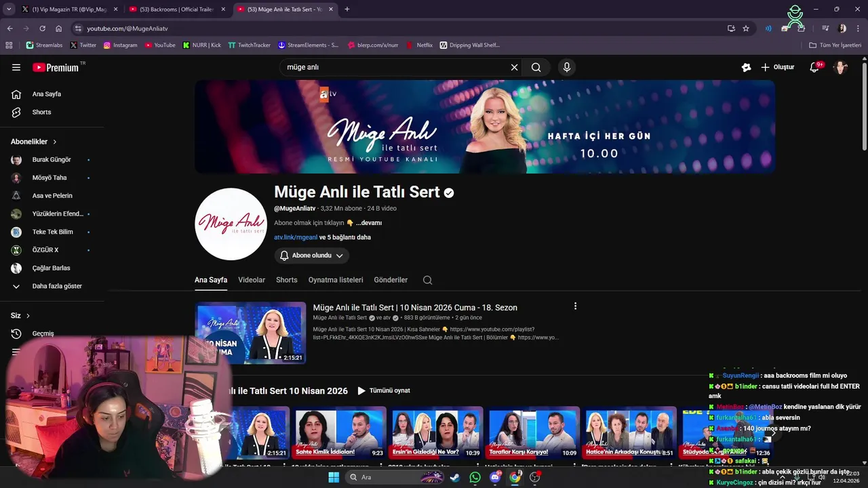Screen dimensions: 868x488
Task: Open Teke Tek Bilim subscription
Action: [52, 232]
